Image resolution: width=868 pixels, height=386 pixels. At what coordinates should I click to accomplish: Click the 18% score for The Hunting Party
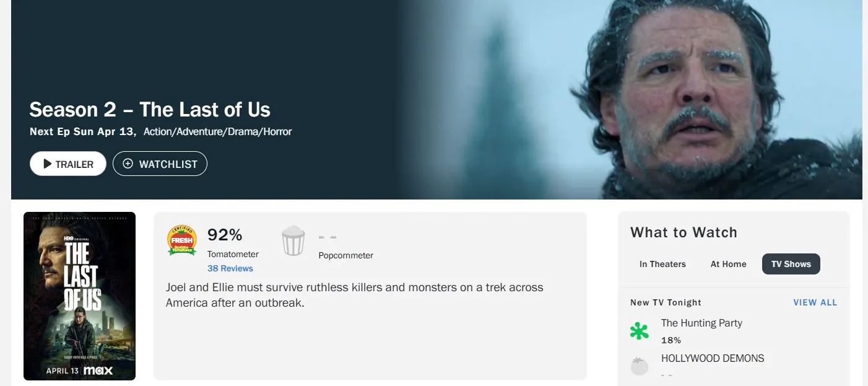point(671,340)
